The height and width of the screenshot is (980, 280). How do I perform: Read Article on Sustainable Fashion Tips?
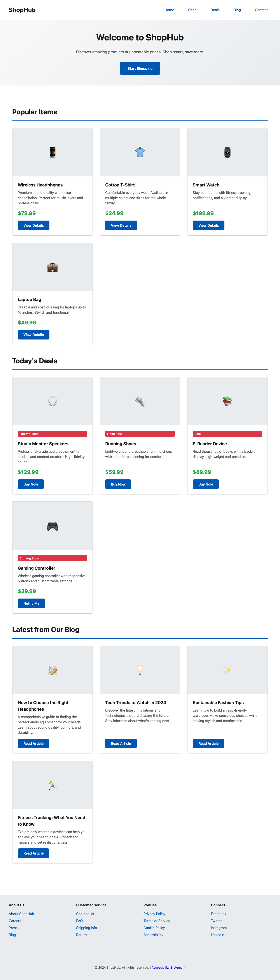click(208, 743)
